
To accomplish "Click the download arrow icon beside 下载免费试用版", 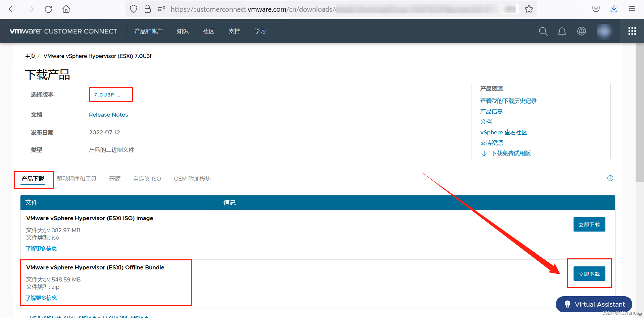I will tap(484, 154).
